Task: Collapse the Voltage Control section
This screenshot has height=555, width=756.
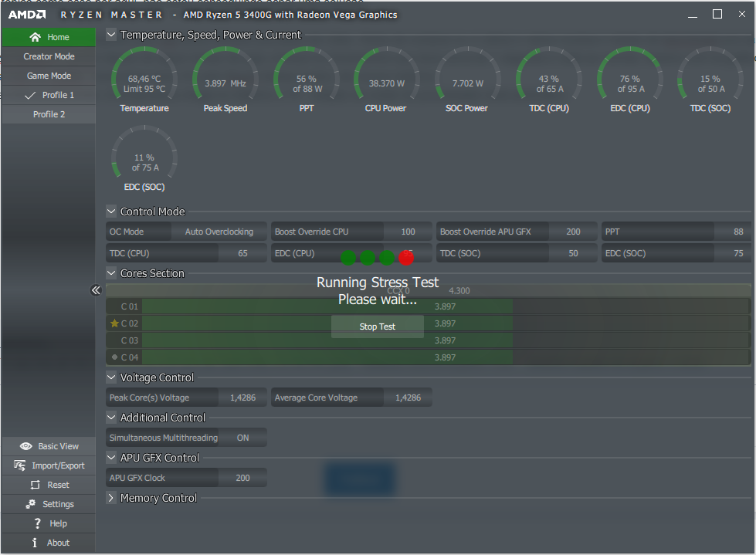Action: 111,377
